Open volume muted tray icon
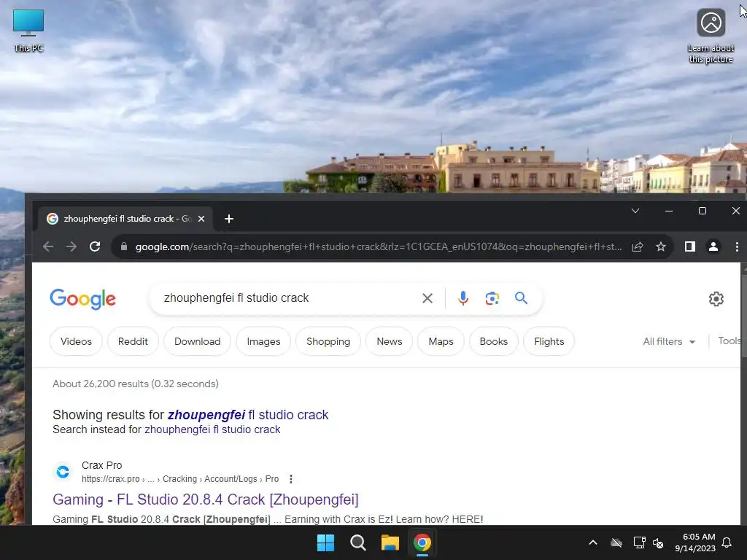Image resolution: width=747 pixels, height=560 pixels. tap(659, 542)
